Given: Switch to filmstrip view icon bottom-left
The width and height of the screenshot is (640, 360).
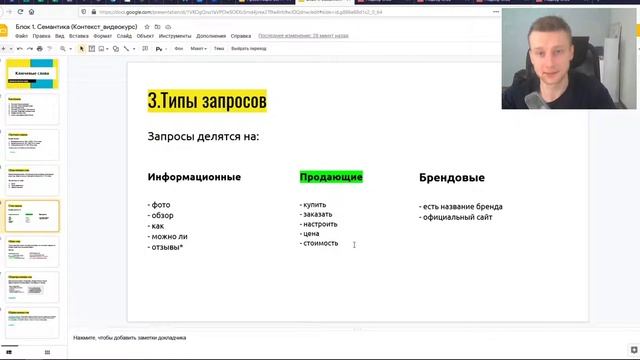Looking at the screenshot, I should click(x=9, y=352).
